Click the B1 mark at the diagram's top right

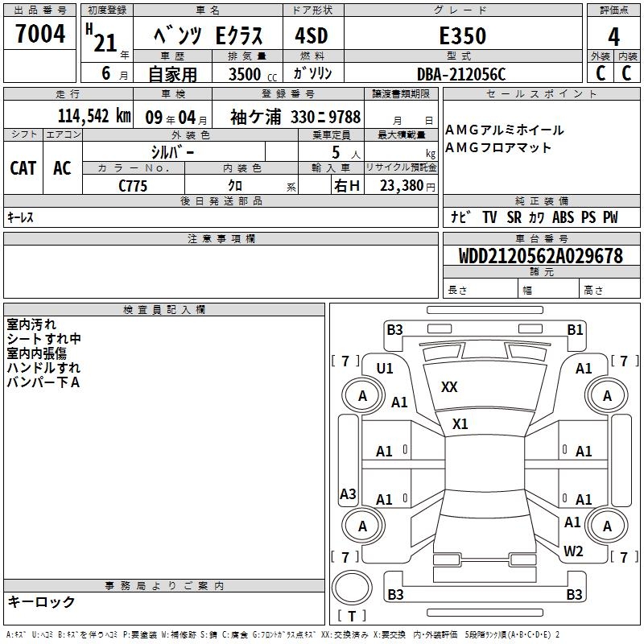575,329
